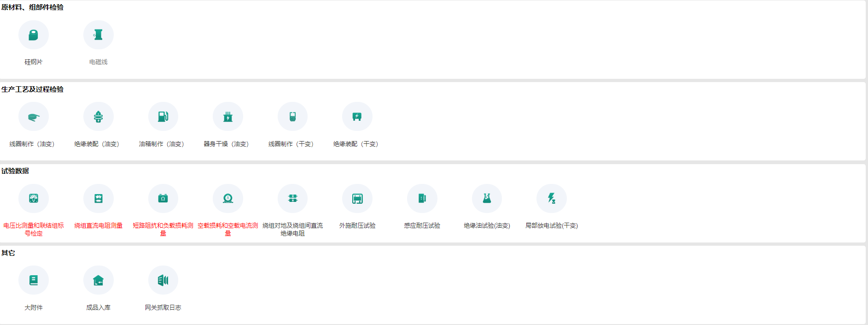Click the 电磁线 icon

tap(98, 35)
